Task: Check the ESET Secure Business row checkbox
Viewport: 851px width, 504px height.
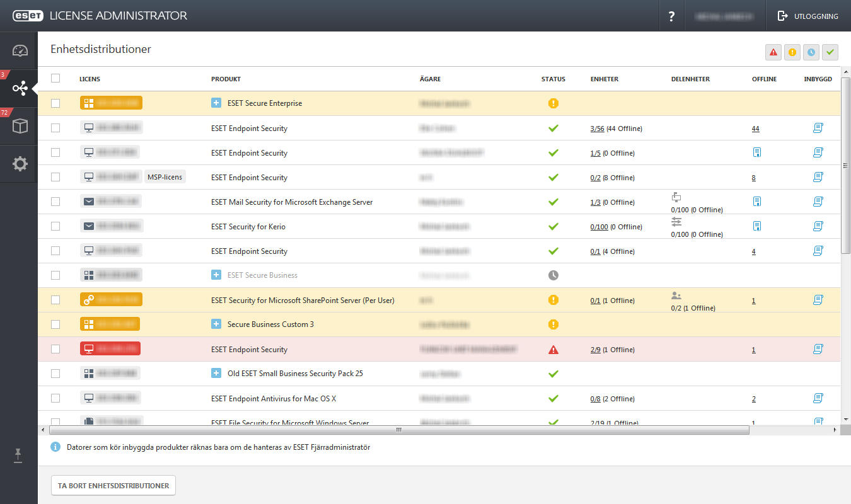Action: pos(55,275)
